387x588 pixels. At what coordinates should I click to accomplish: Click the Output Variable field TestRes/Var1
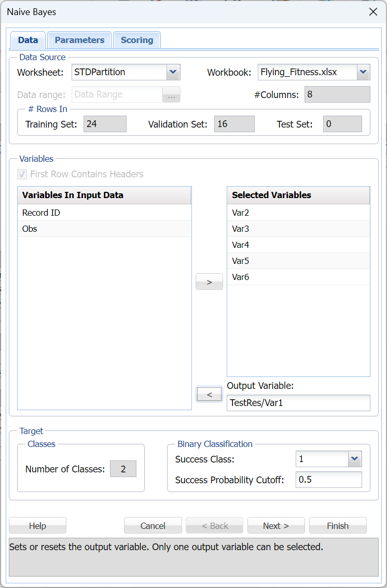click(298, 403)
